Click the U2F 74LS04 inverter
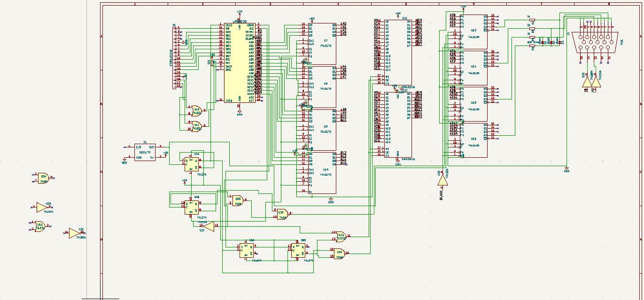This screenshot has height=300, width=644. click(206, 226)
